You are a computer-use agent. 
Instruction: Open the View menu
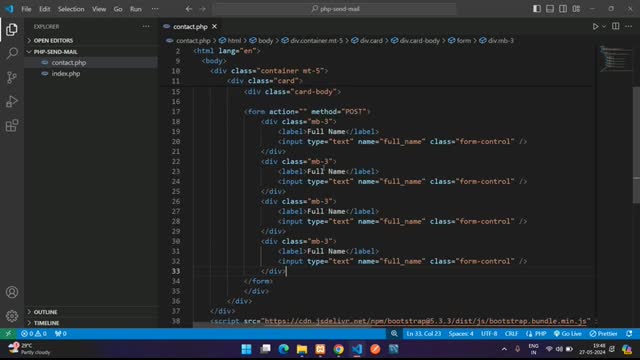click(99, 9)
